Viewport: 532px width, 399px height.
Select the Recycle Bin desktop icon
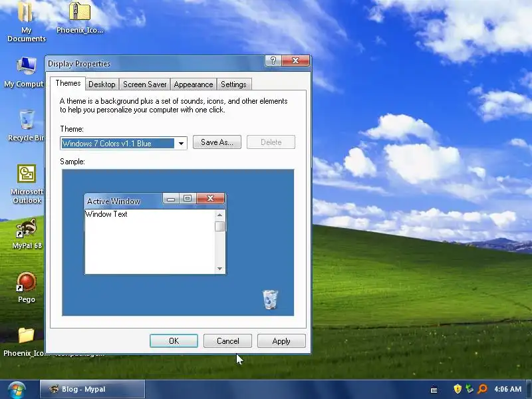click(26, 126)
